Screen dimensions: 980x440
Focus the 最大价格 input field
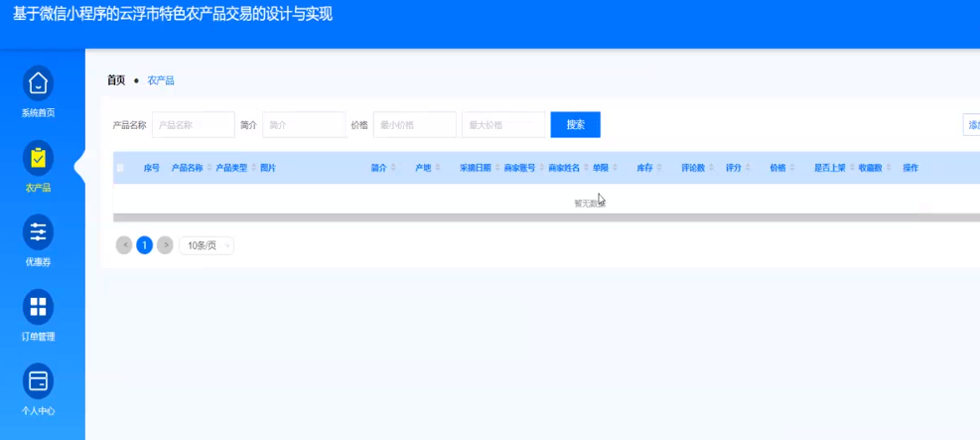point(503,125)
